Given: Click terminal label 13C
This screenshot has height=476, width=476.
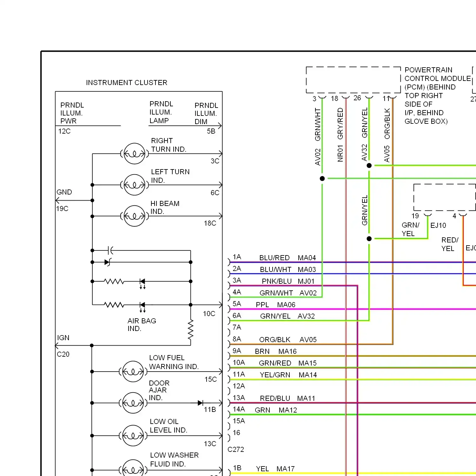Looking at the screenshot, I should pos(210,444).
